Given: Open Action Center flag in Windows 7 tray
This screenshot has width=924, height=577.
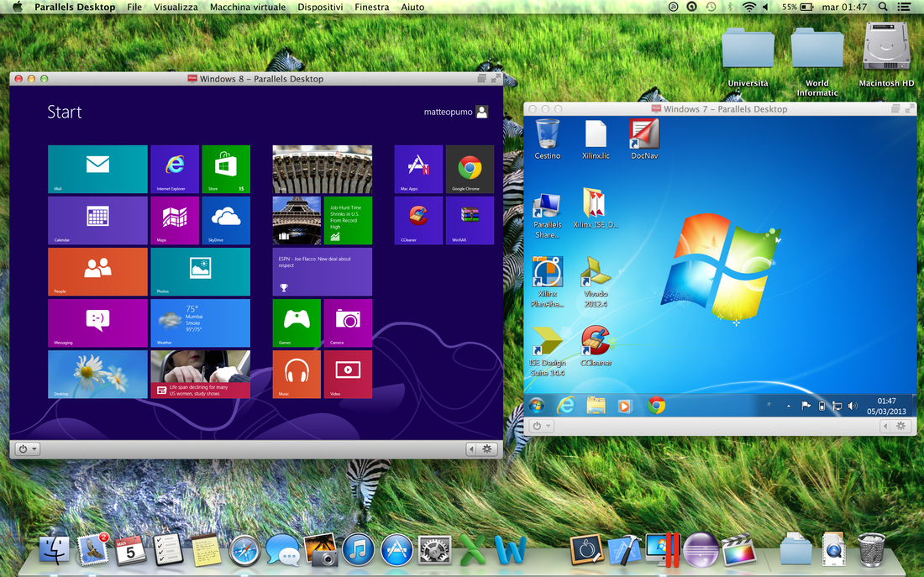Looking at the screenshot, I should [x=806, y=406].
